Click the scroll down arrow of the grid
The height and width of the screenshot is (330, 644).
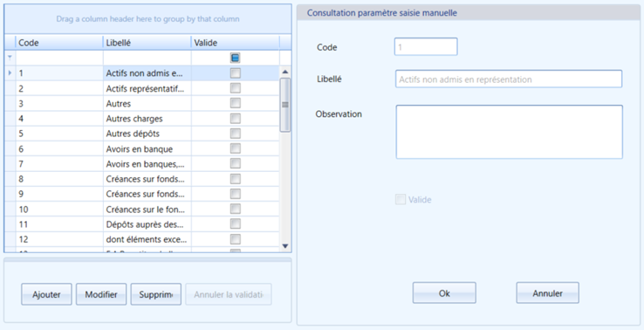[x=285, y=246]
